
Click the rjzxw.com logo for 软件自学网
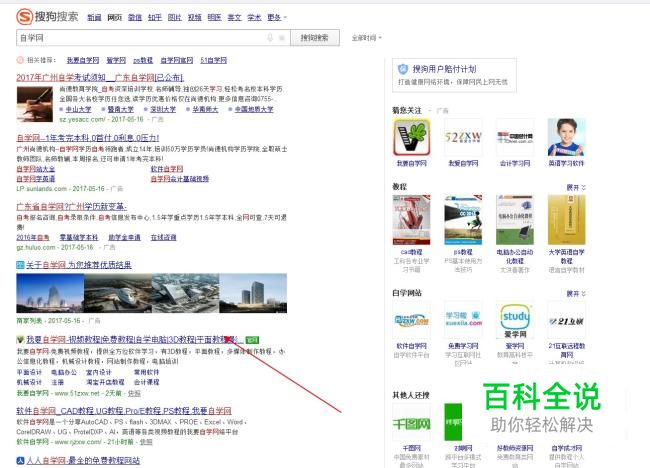[x=411, y=320]
